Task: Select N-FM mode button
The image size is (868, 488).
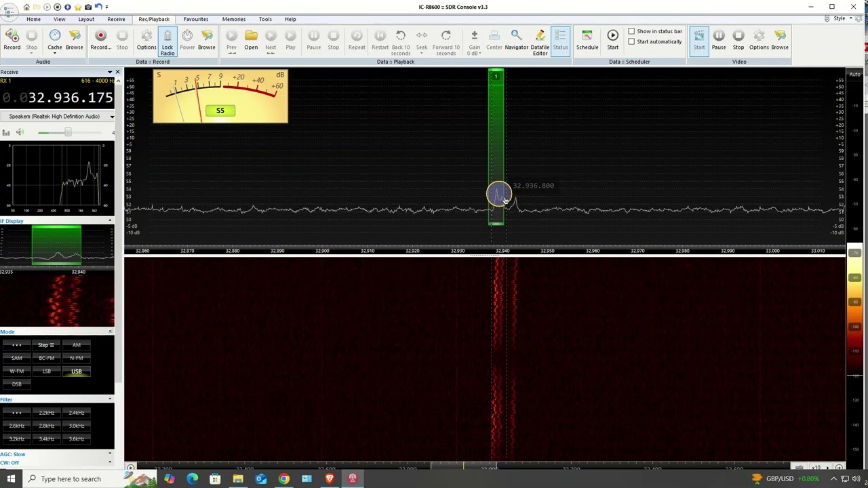Action: 77,358
